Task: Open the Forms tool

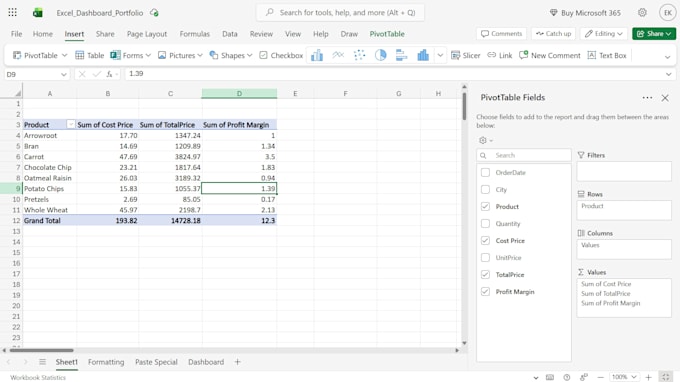Action: coord(127,55)
